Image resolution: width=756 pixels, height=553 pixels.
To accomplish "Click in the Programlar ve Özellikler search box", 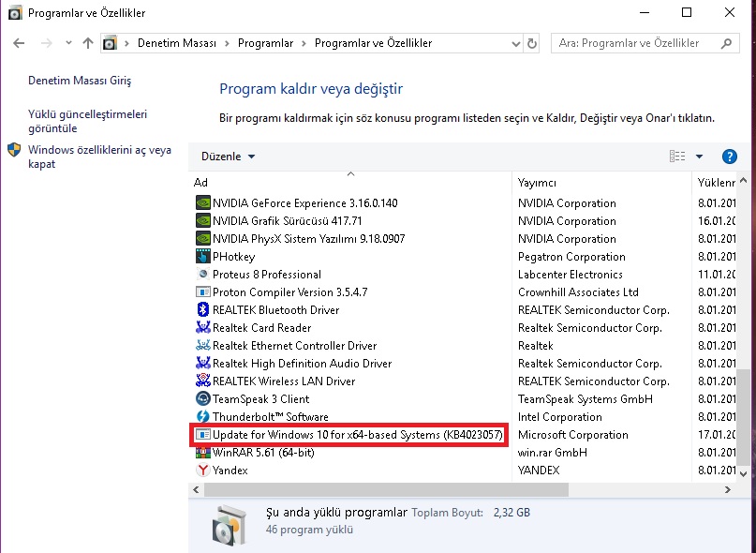I will (x=645, y=43).
